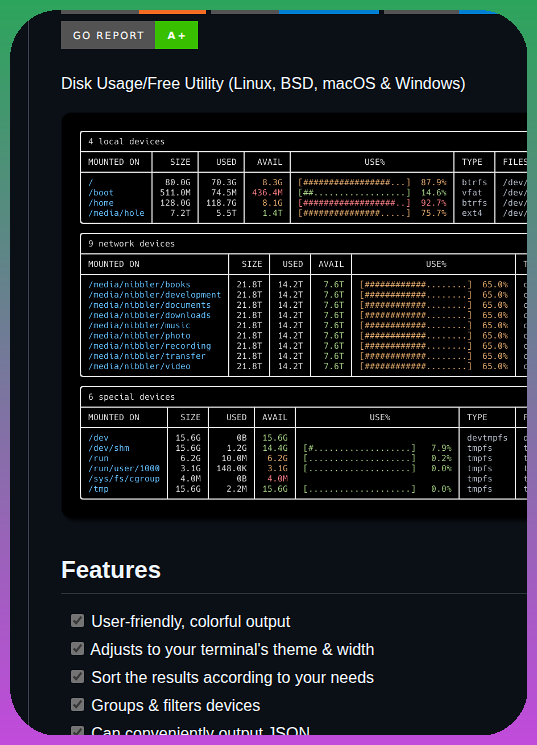Click the '/boot' mount entry
Viewport: 537px width, 745px height.
pos(101,193)
